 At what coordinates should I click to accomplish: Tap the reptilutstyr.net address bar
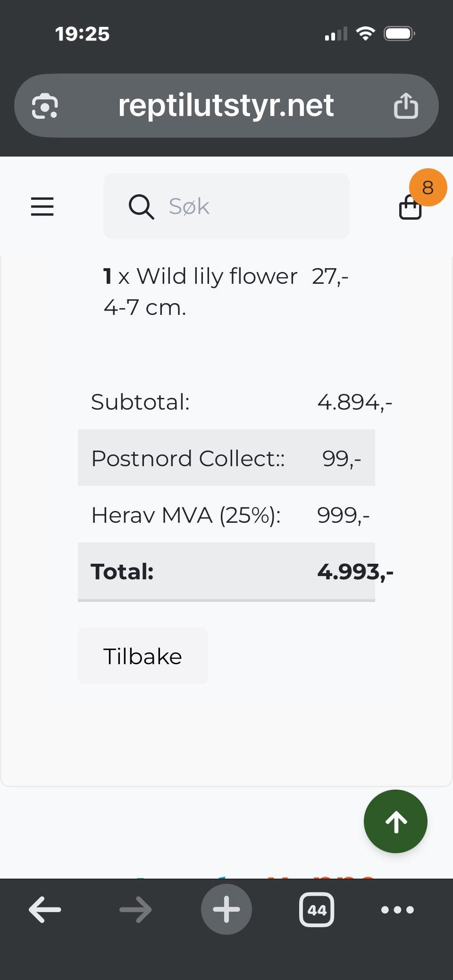click(226, 106)
